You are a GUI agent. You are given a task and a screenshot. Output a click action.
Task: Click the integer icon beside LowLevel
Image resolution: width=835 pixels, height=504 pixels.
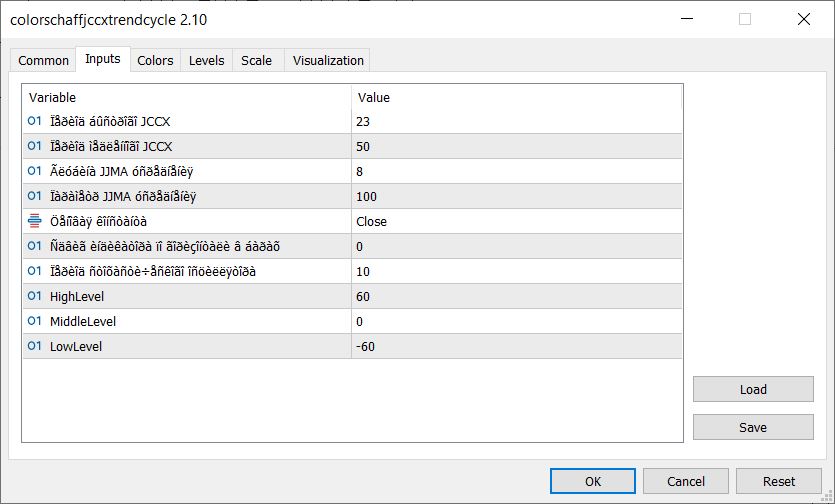pyautogui.click(x=35, y=346)
